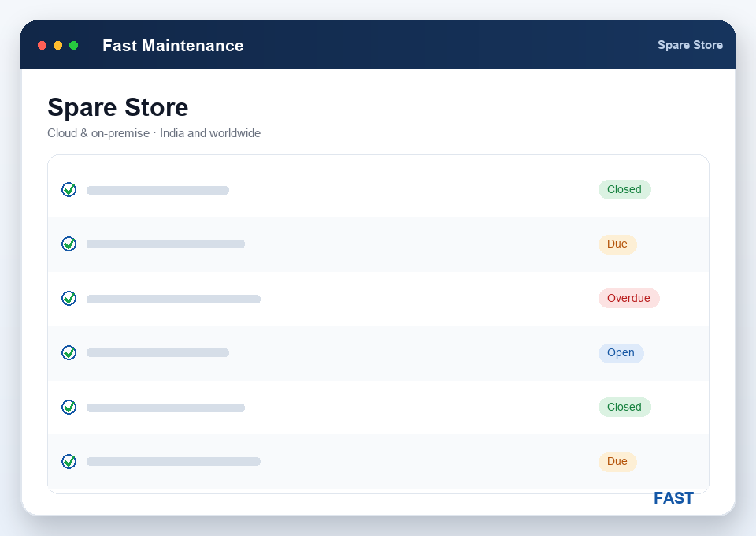This screenshot has height=536, width=756.
Task: Click the check icon in the Open row
Action: [x=69, y=352]
